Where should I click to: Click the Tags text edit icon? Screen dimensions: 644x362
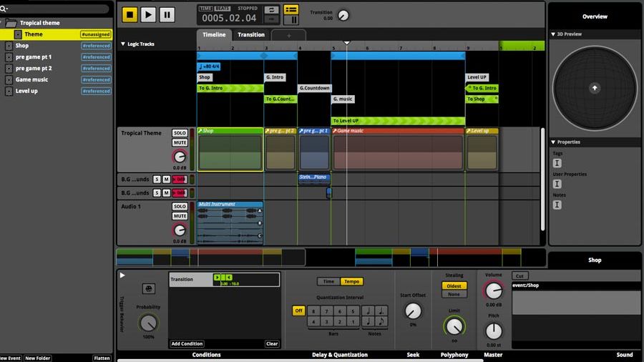(557, 163)
